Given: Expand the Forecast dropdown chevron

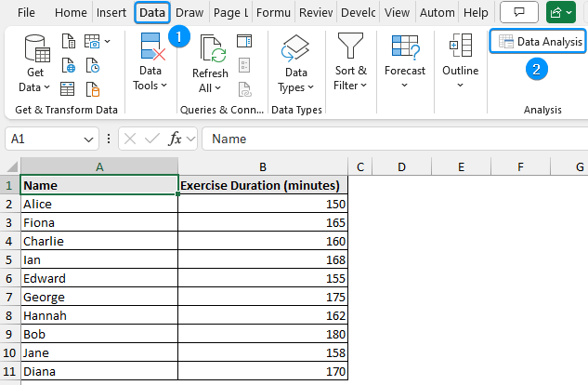Looking at the screenshot, I should (x=404, y=86).
